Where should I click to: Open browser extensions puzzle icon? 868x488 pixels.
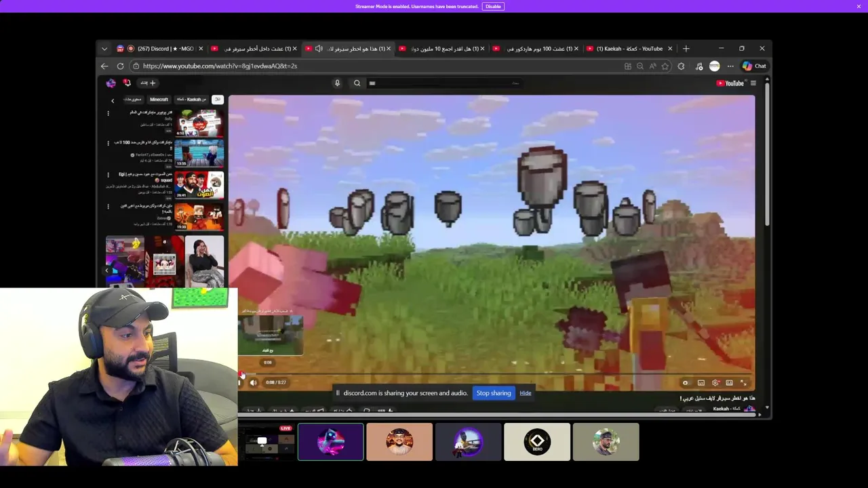[681, 66]
